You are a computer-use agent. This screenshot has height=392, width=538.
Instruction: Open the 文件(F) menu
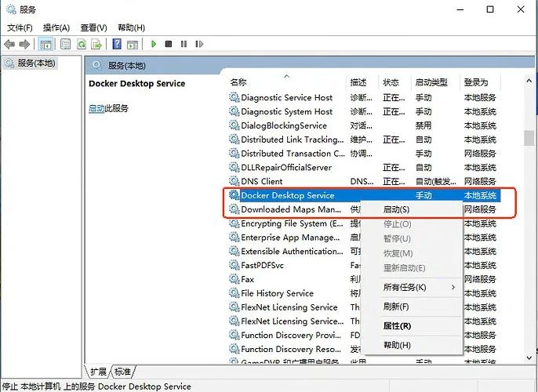point(20,27)
